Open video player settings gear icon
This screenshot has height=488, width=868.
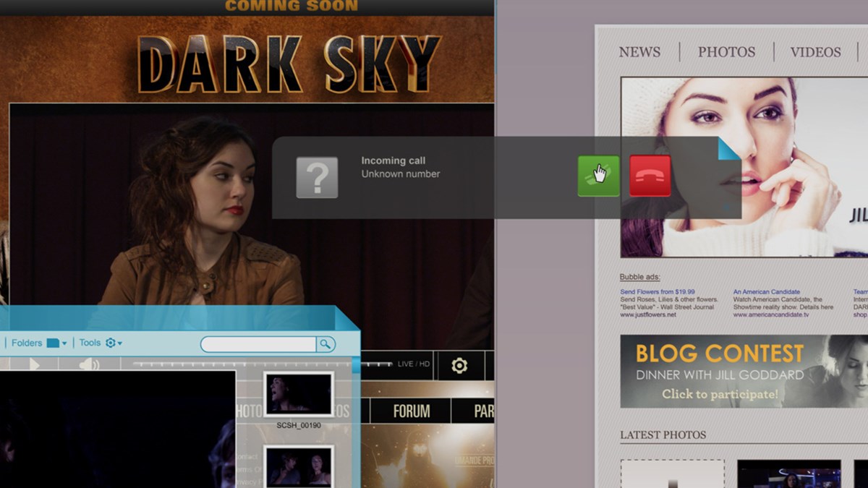click(459, 366)
